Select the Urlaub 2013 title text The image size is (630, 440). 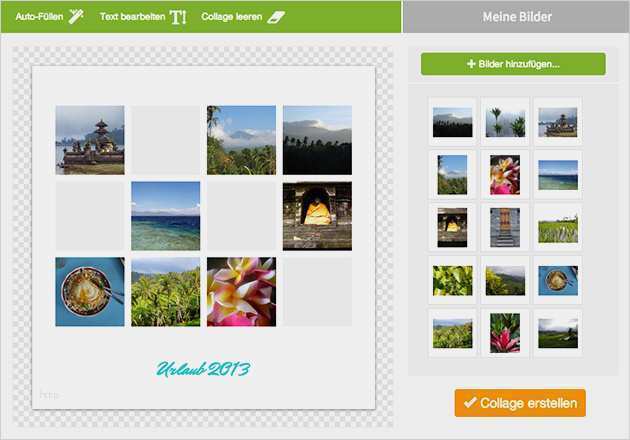[x=203, y=369]
